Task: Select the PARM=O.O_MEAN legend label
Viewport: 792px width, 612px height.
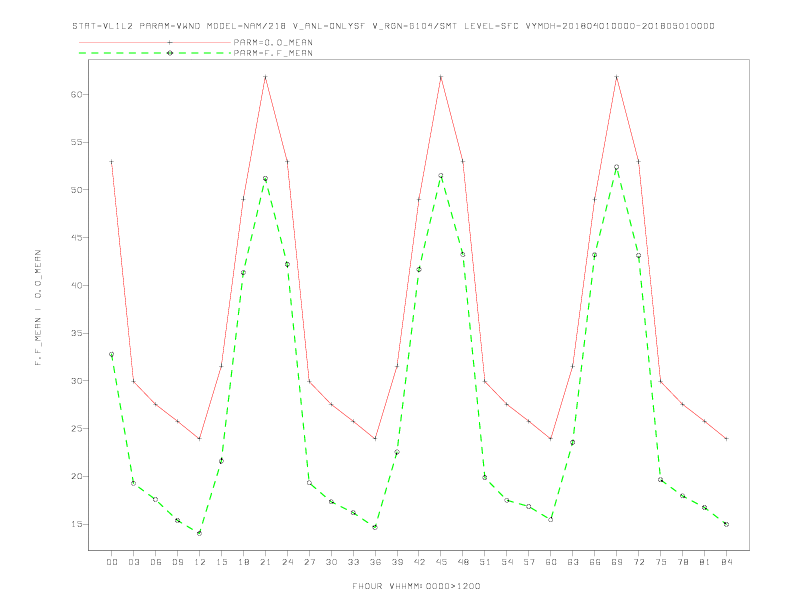Action: [x=273, y=42]
